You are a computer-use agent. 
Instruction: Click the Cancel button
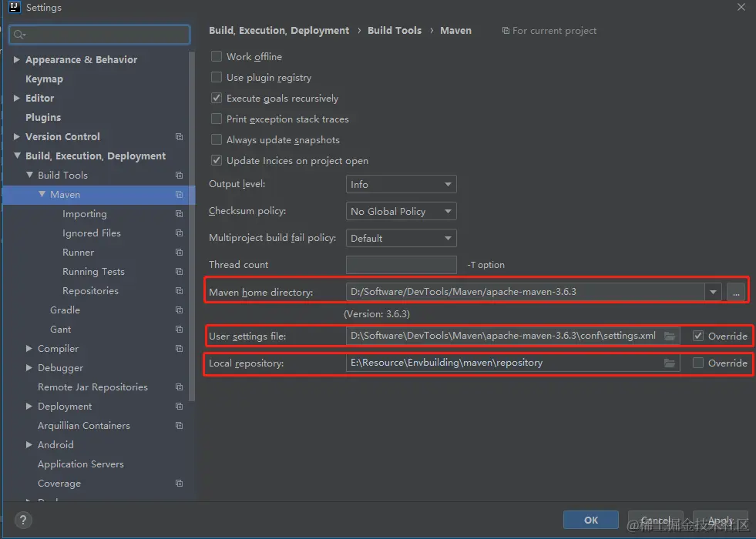[655, 521]
